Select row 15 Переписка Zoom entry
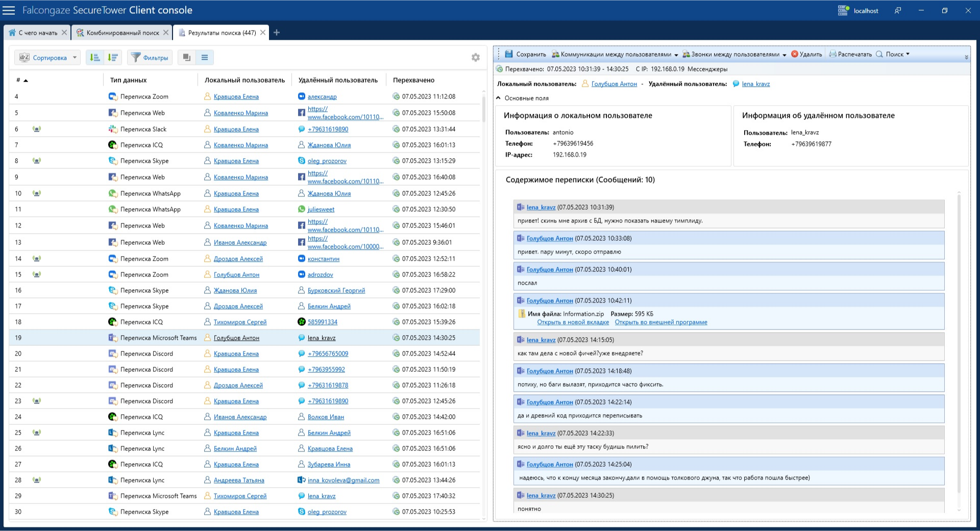 tap(144, 274)
